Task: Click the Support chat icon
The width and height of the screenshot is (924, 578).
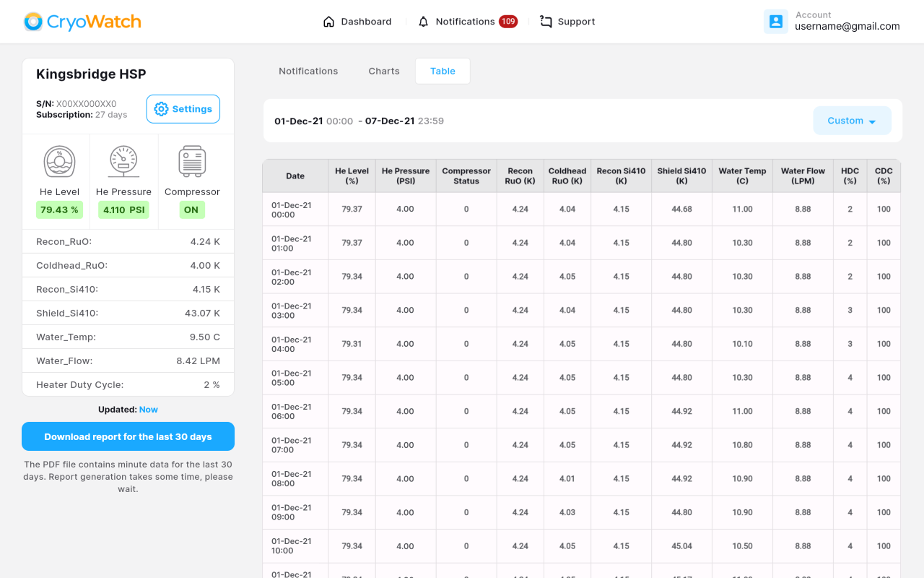Action: 546,22
